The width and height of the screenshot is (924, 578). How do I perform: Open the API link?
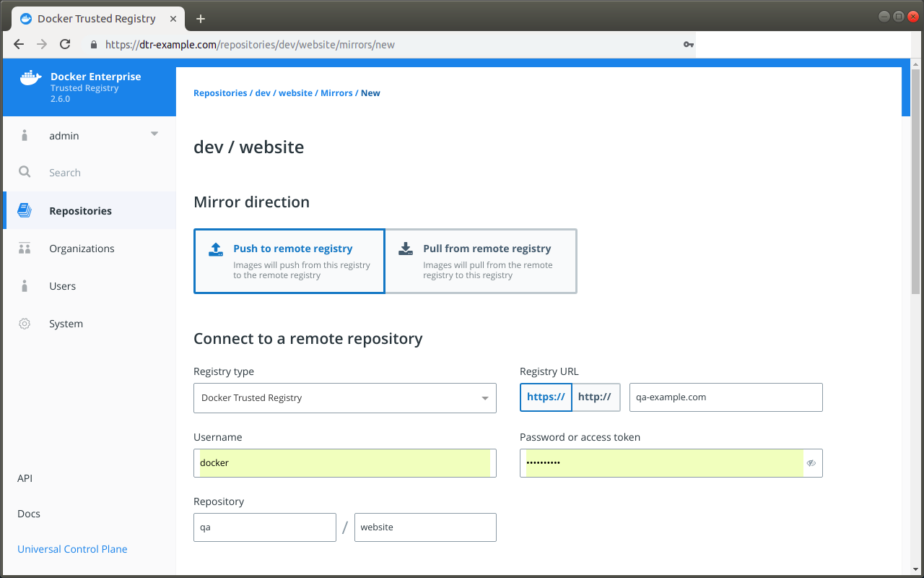coord(25,478)
